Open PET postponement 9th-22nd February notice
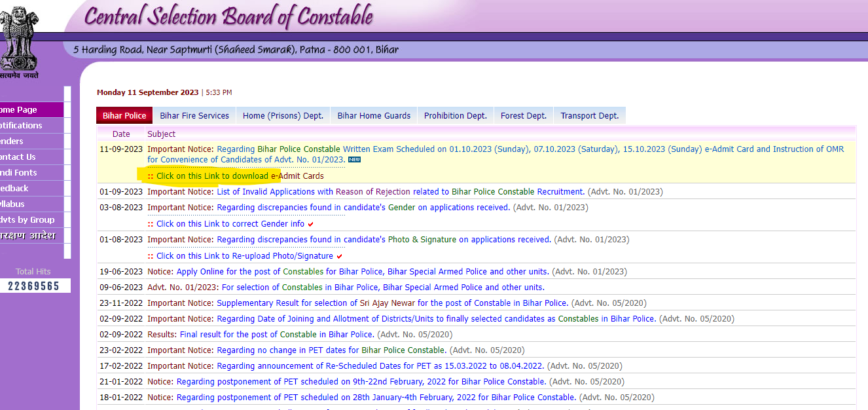Viewport: 868px width, 410px height. coord(361,382)
